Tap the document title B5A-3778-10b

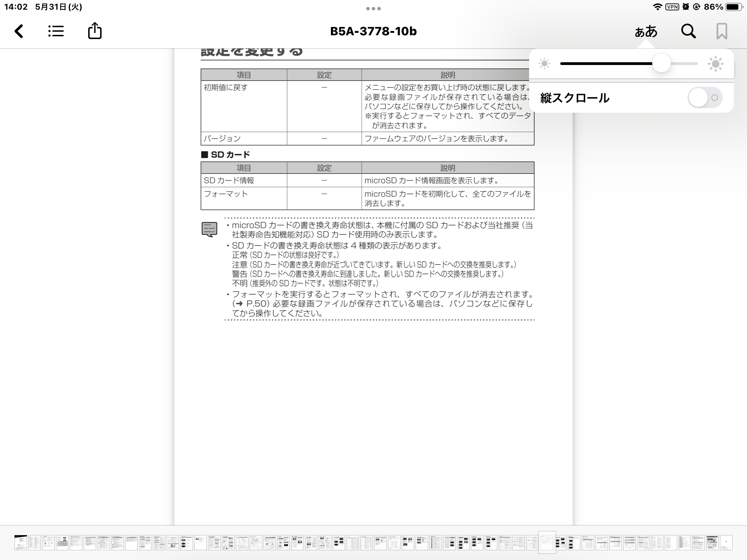(x=373, y=31)
